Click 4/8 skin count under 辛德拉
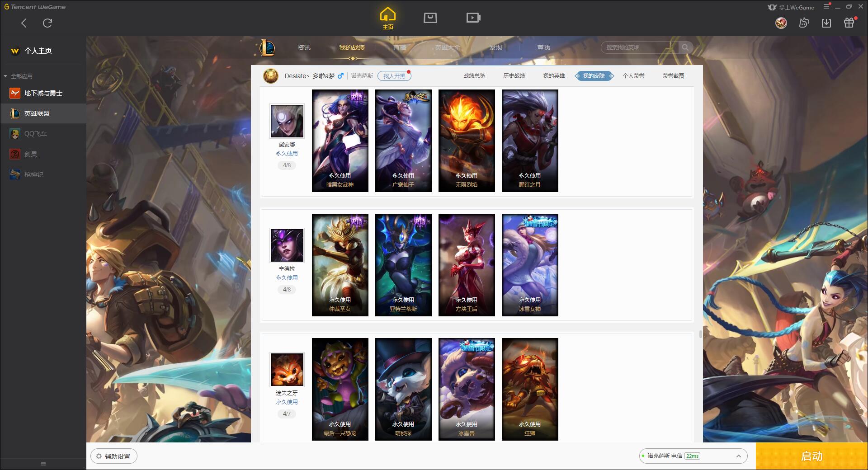 click(x=287, y=290)
